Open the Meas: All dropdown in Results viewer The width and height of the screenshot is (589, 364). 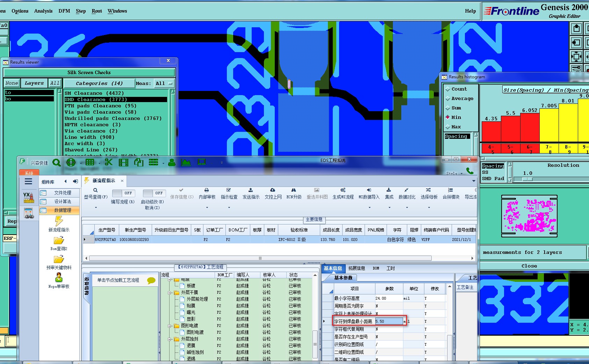[164, 83]
